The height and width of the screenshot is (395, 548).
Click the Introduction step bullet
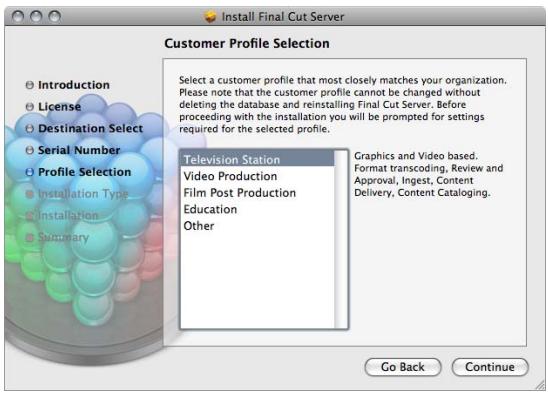(x=30, y=85)
